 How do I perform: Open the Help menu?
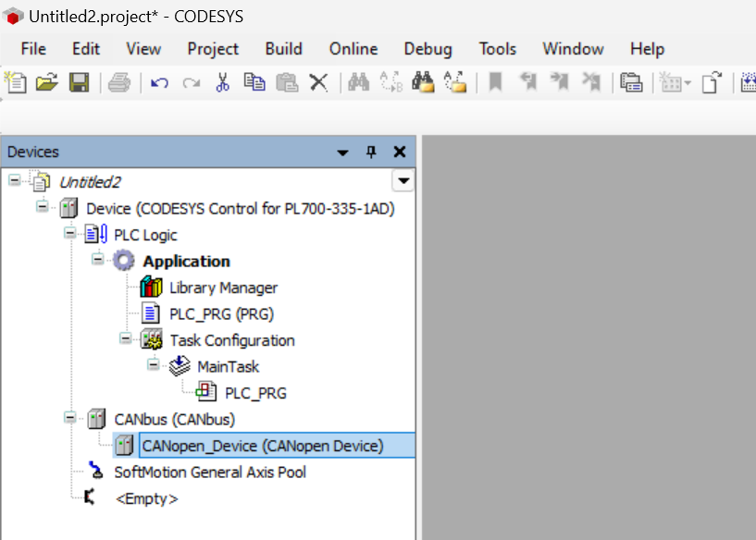(647, 49)
